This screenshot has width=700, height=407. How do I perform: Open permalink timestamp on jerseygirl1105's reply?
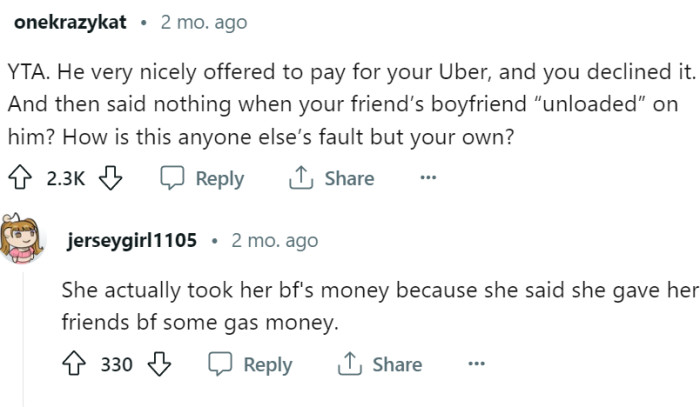click(x=274, y=241)
